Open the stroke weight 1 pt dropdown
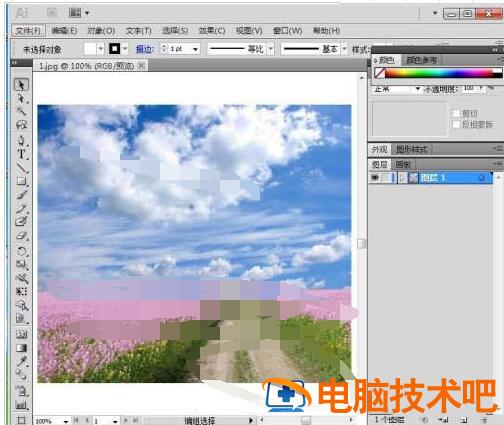Image resolution: width=504 pixels, height=425 pixels. (195, 49)
